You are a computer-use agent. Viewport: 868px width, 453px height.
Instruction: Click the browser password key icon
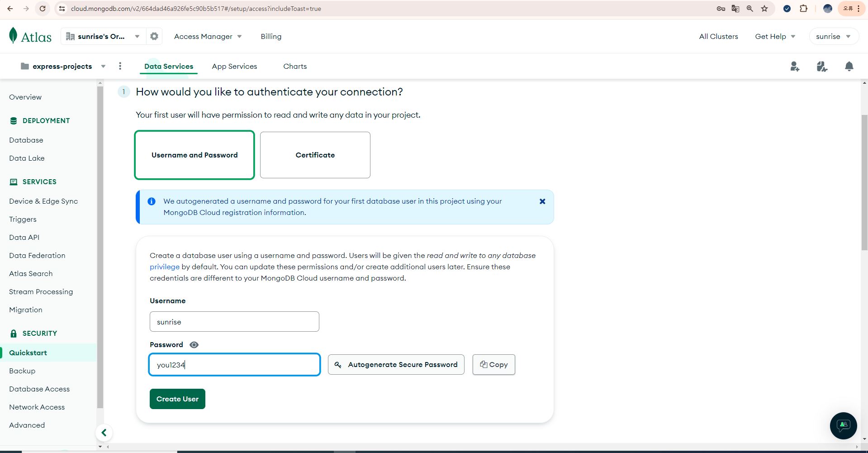(721, 9)
